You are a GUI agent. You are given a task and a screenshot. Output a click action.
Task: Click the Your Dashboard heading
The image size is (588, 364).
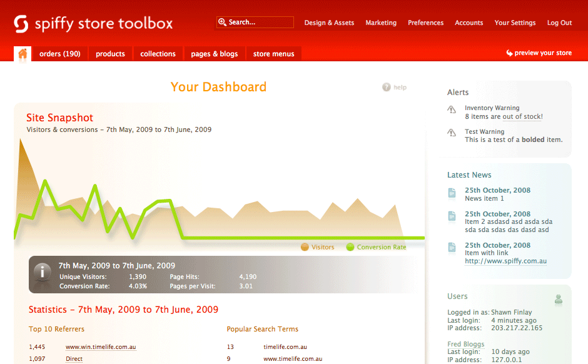[x=218, y=87]
